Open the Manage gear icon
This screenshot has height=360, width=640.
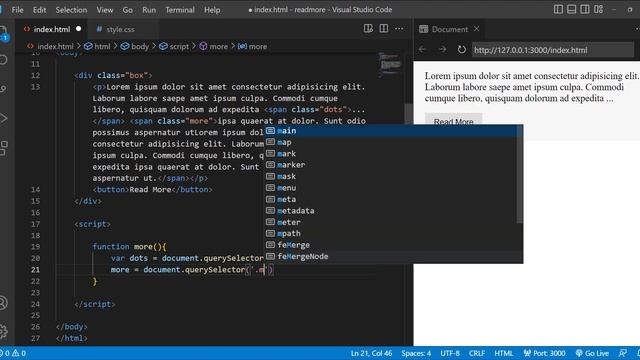tap(4, 331)
